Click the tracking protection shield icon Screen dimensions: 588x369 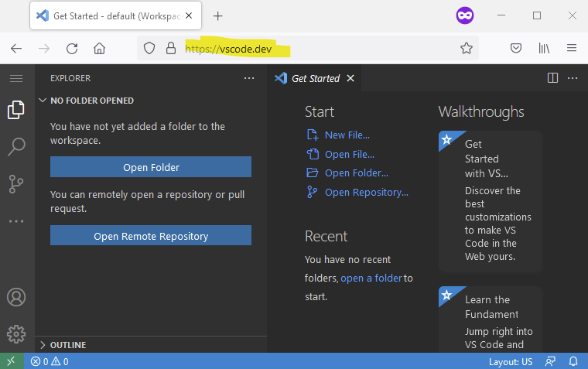[x=149, y=48]
